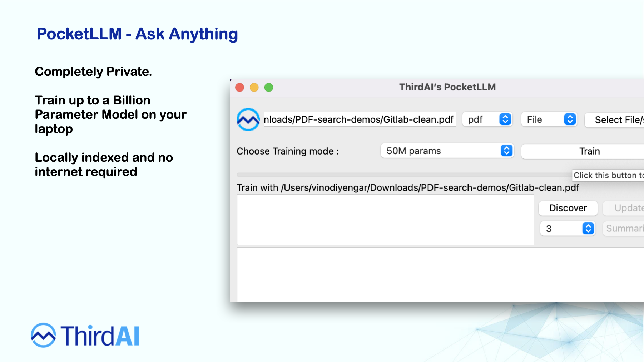644x362 pixels.
Task: Click the "ThirdAI's PocketLLM" window title
Action: click(447, 87)
